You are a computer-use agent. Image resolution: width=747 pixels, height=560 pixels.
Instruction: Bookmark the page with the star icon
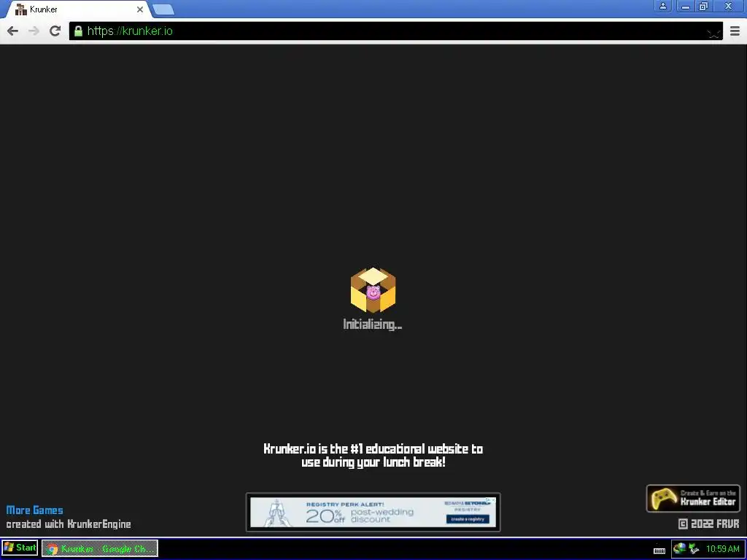pyautogui.click(x=713, y=32)
